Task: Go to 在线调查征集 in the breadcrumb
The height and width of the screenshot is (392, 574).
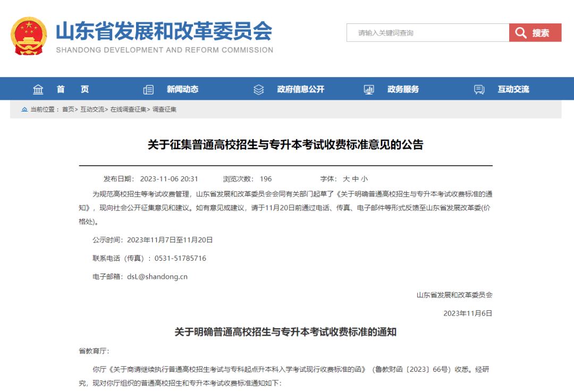Action: 128,109
